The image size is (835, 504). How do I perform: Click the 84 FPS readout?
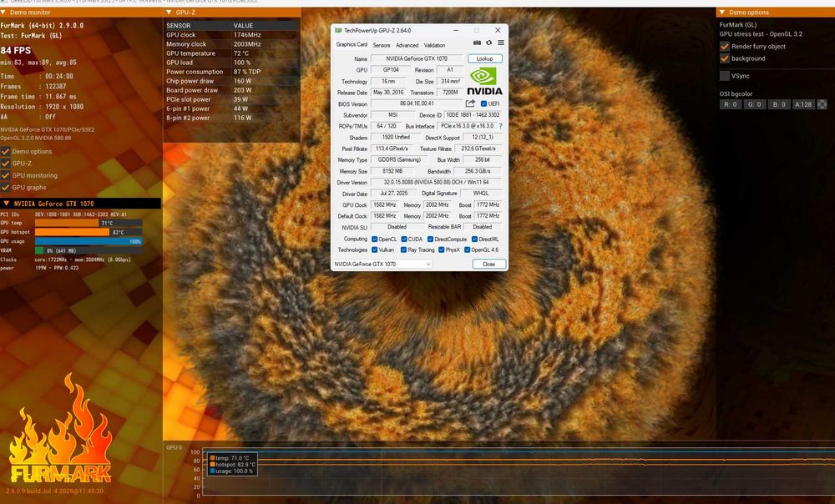tap(16, 51)
